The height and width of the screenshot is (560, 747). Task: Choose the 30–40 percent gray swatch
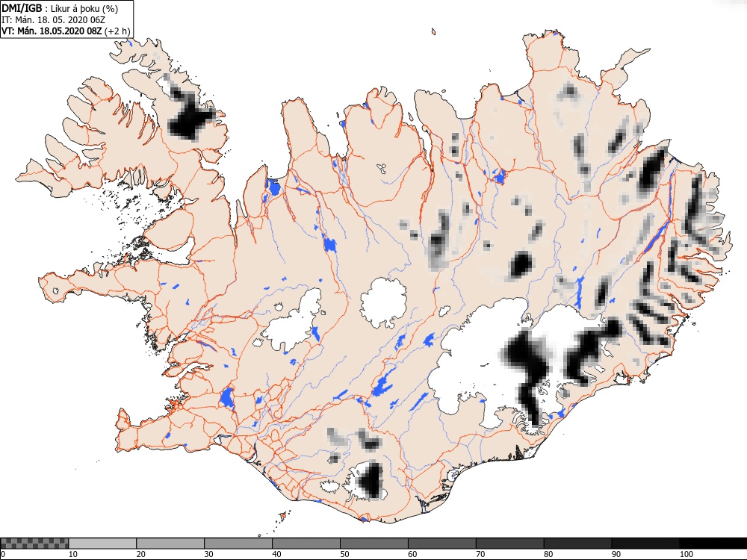[238, 544]
